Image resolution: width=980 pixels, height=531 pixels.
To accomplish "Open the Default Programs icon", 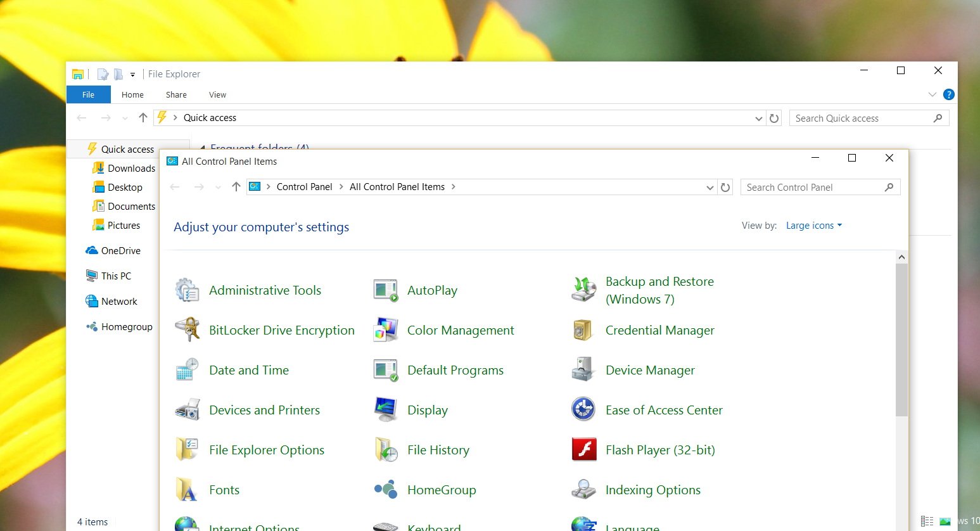I will [385, 370].
